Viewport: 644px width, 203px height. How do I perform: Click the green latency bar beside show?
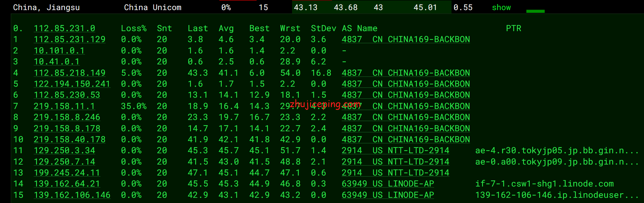pyautogui.click(x=536, y=11)
